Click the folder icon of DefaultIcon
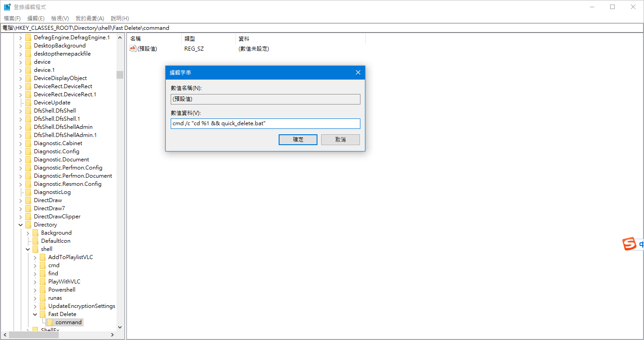Image resolution: width=644 pixels, height=340 pixels. (x=35, y=241)
